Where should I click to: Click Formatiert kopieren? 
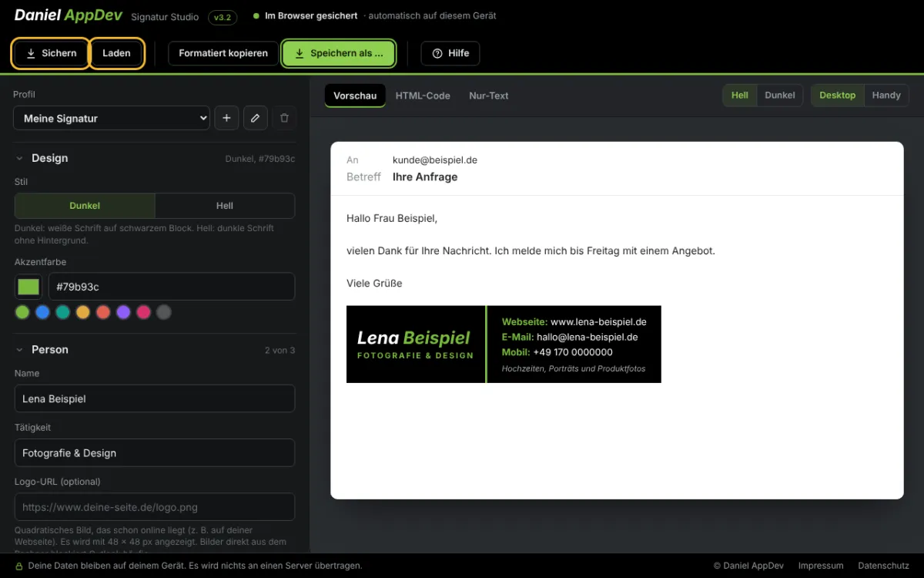223,53
